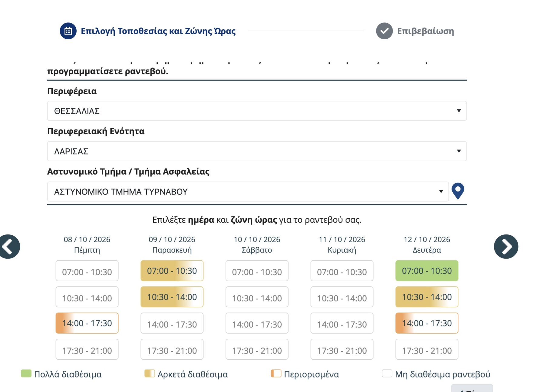Click the map pin location icon
Image resolution: width=545 pixels, height=392 pixels.
point(457,191)
